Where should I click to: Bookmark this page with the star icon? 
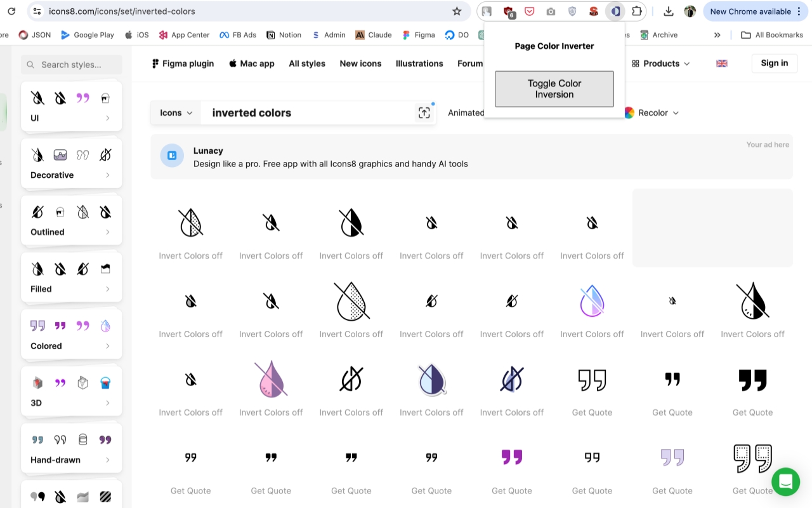click(457, 11)
